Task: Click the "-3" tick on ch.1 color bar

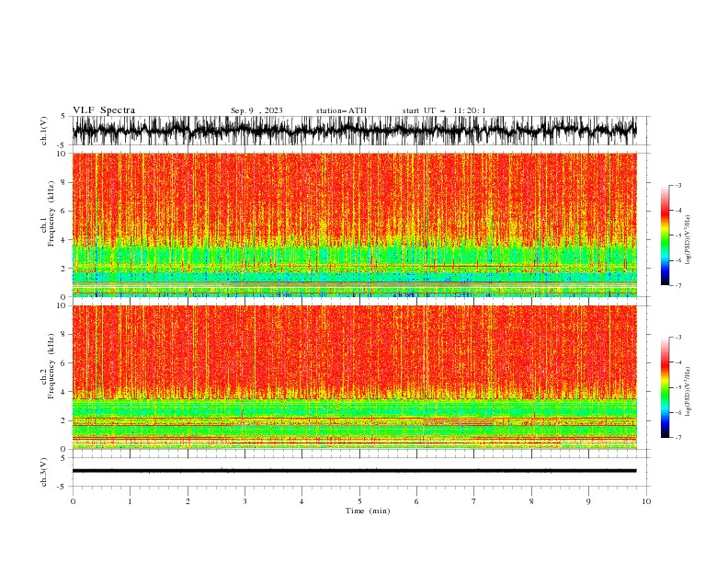Action: pyautogui.click(x=677, y=185)
